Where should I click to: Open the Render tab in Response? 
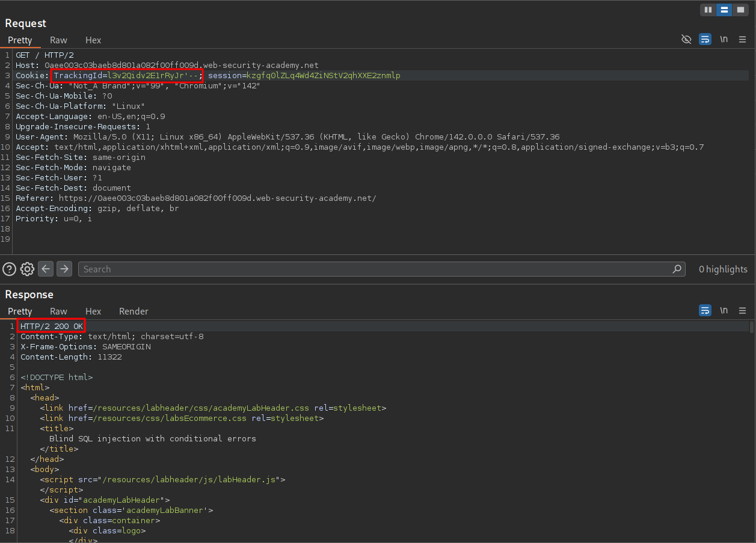[x=134, y=311]
